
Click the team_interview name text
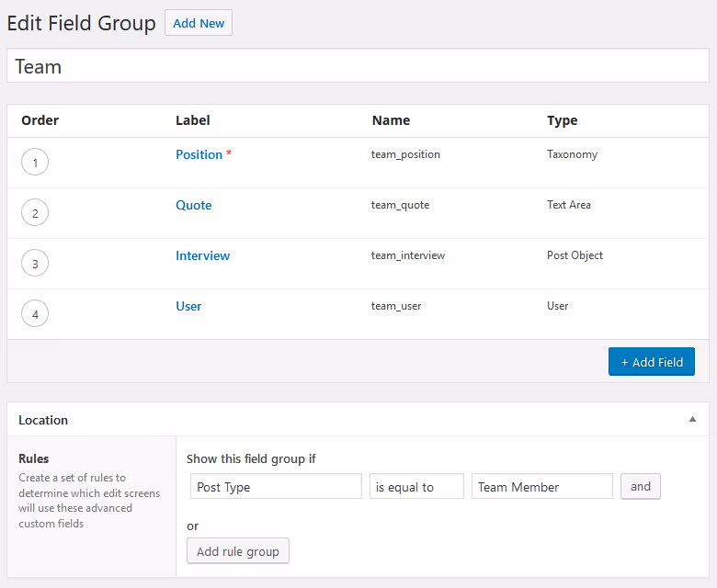click(408, 255)
